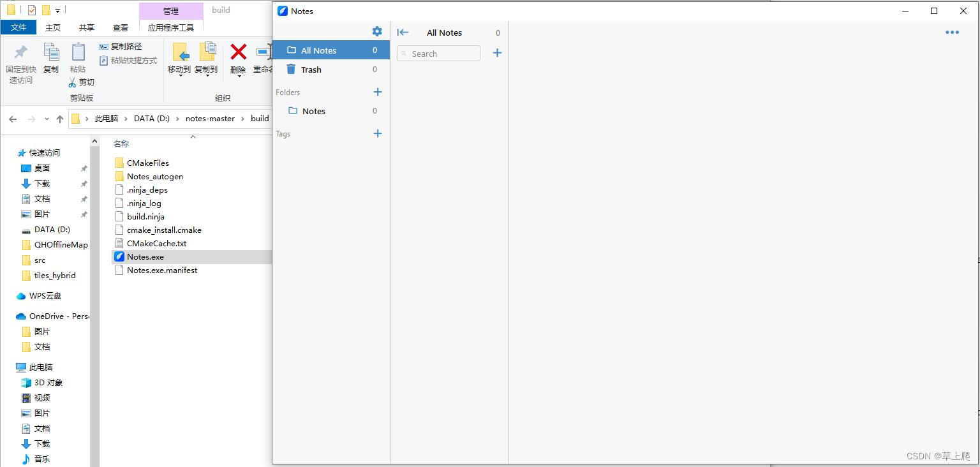The image size is (980, 467).
Task: Click the properties checkmark in quick access toolbar
Action: (31, 10)
